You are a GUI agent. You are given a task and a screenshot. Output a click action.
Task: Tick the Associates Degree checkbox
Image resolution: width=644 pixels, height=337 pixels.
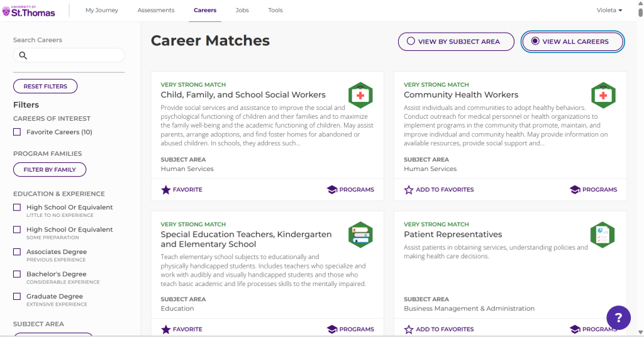(x=17, y=252)
